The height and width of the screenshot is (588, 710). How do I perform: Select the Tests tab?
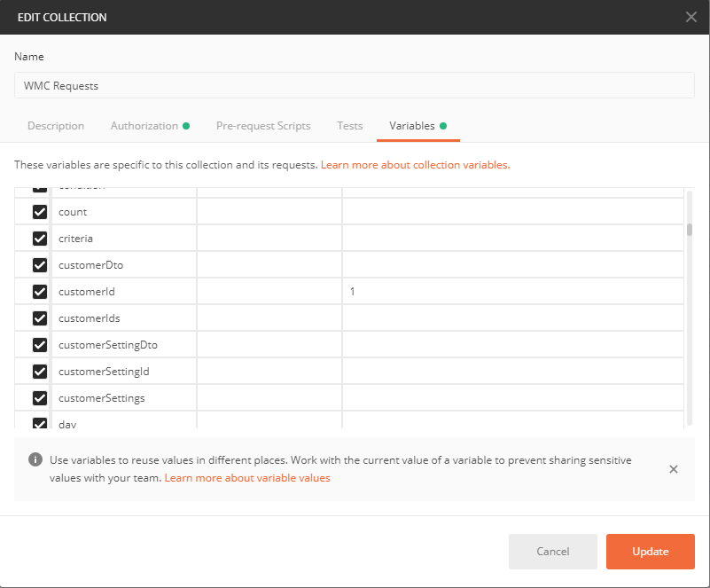click(x=350, y=126)
